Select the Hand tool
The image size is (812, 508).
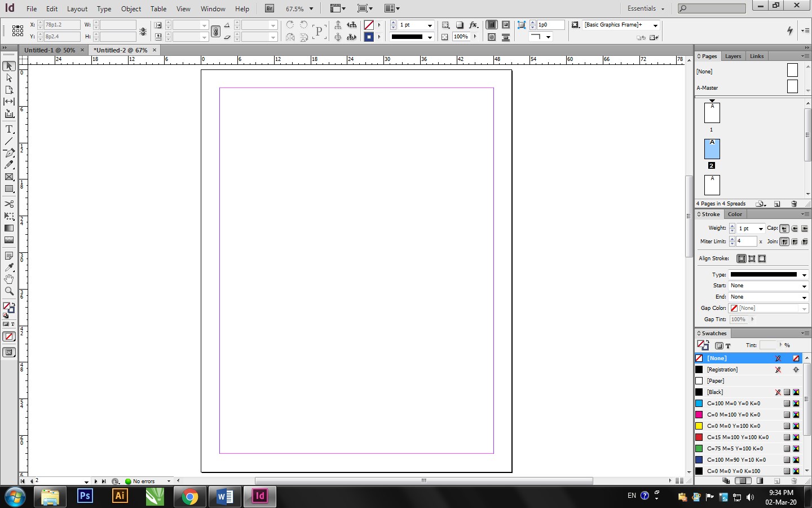9,279
